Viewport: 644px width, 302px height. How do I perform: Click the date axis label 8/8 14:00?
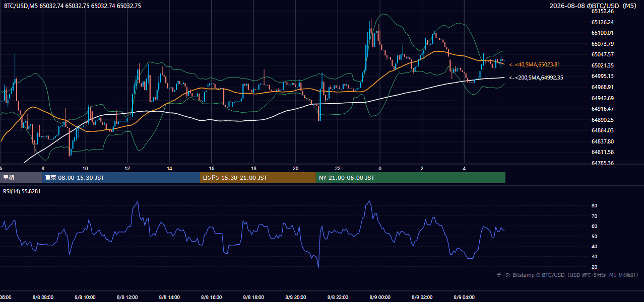point(169,297)
